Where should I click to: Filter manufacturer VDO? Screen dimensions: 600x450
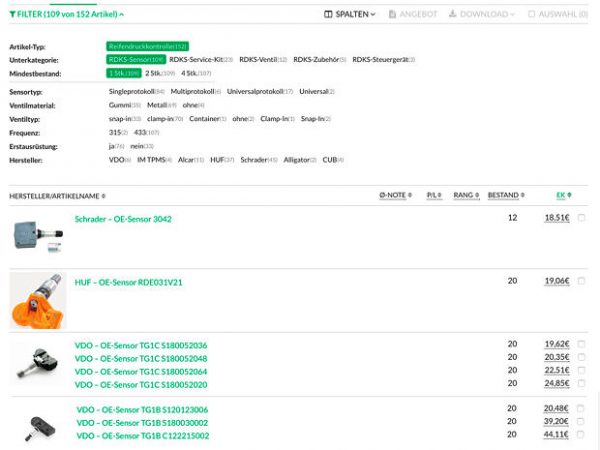click(120, 160)
